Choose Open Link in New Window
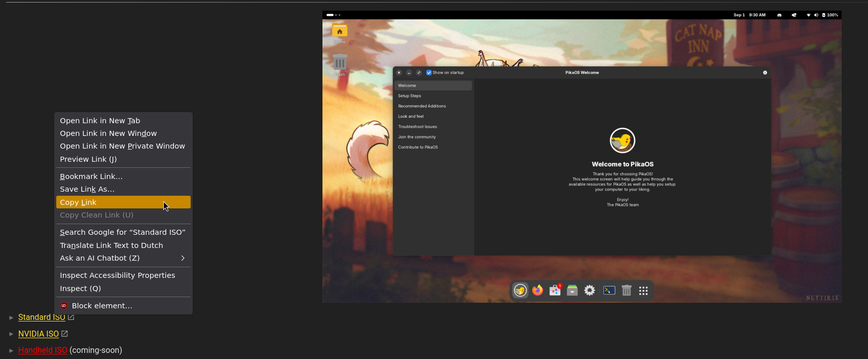The height and width of the screenshot is (359, 868). click(x=123, y=133)
